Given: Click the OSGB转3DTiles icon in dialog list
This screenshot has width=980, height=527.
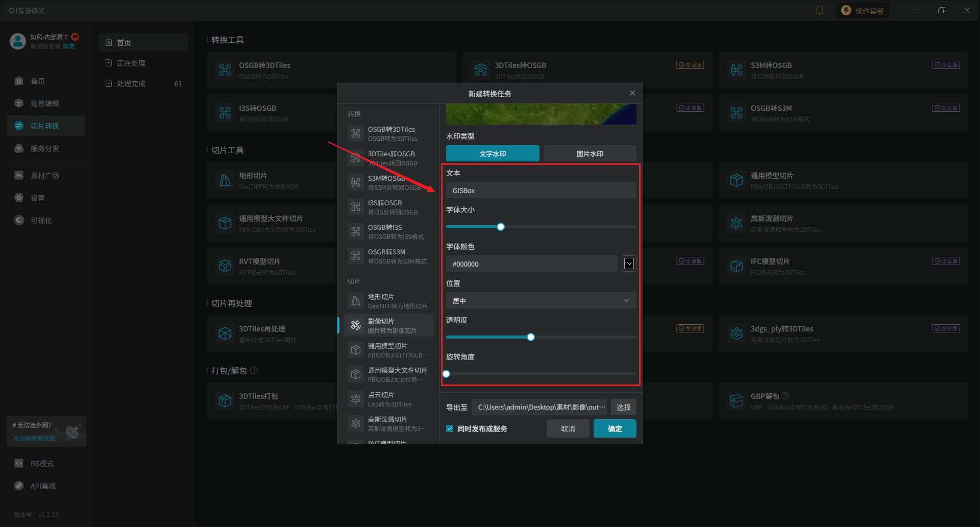Looking at the screenshot, I should pyautogui.click(x=356, y=134).
